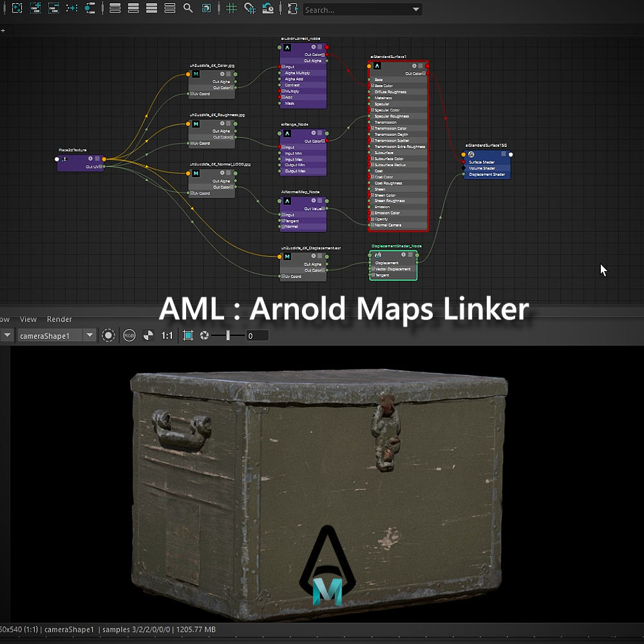Toggle view mode lines on aiRange_Node
This screenshot has height=644, width=644.
click(x=319, y=133)
